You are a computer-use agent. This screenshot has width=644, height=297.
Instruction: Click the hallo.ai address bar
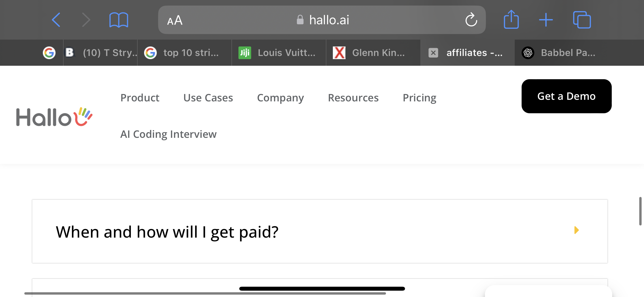point(322,20)
